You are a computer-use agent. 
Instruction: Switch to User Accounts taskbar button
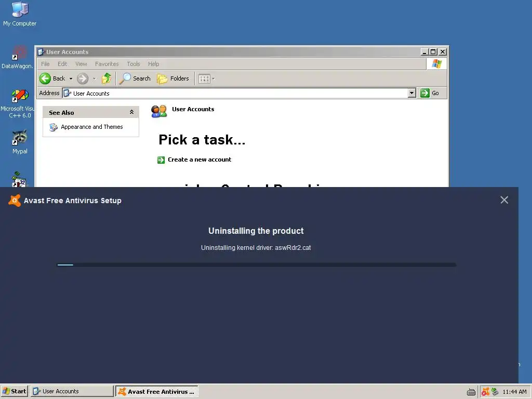72,391
